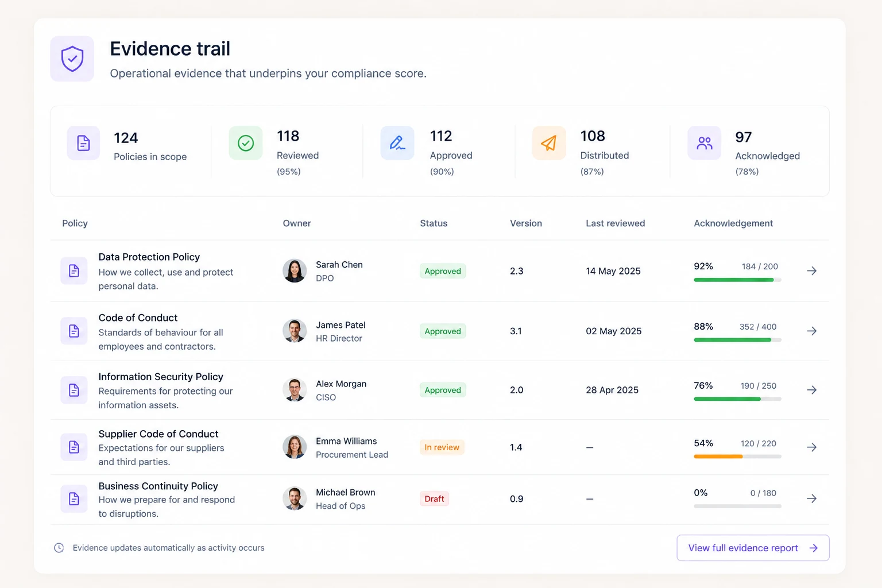
Task: Click the Owner column header
Action: [x=297, y=223]
